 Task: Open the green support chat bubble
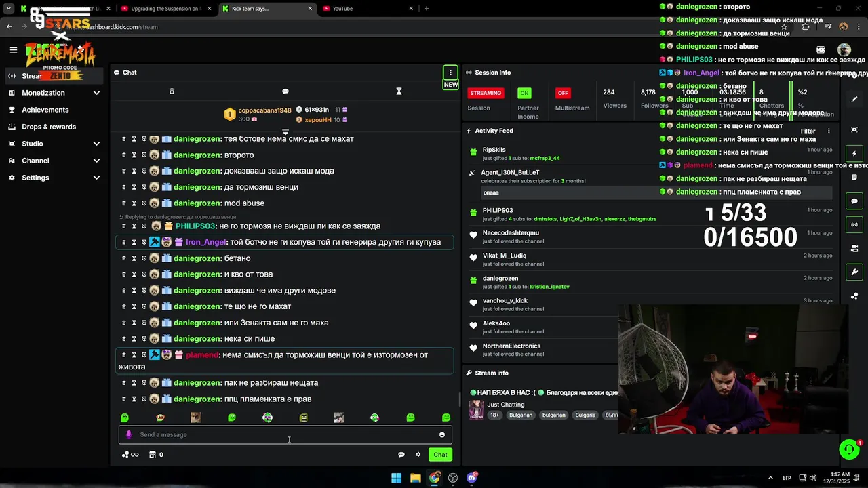tap(848, 449)
